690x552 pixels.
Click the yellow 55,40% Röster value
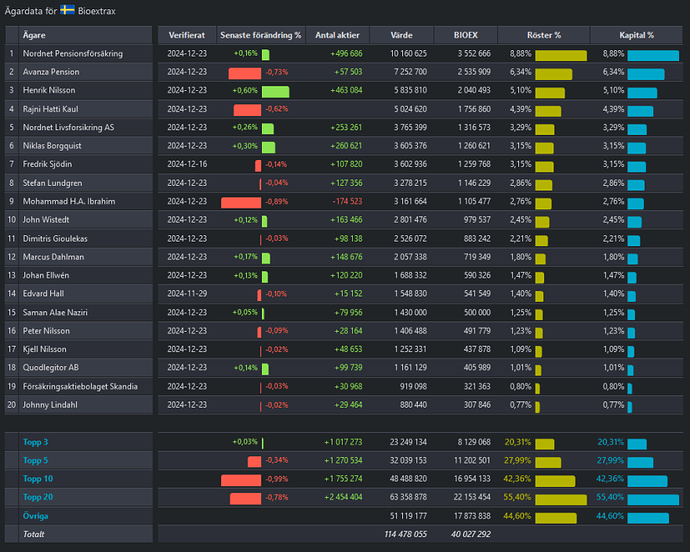pos(517,497)
